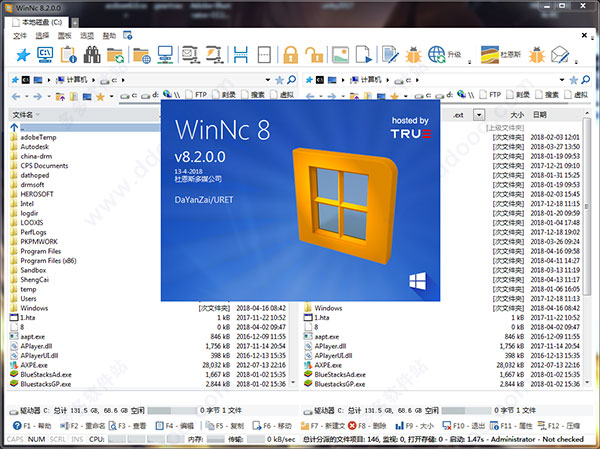This screenshot has width=600, height=449.
Task: Click the document play toolbar icon
Action: point(364,55)
